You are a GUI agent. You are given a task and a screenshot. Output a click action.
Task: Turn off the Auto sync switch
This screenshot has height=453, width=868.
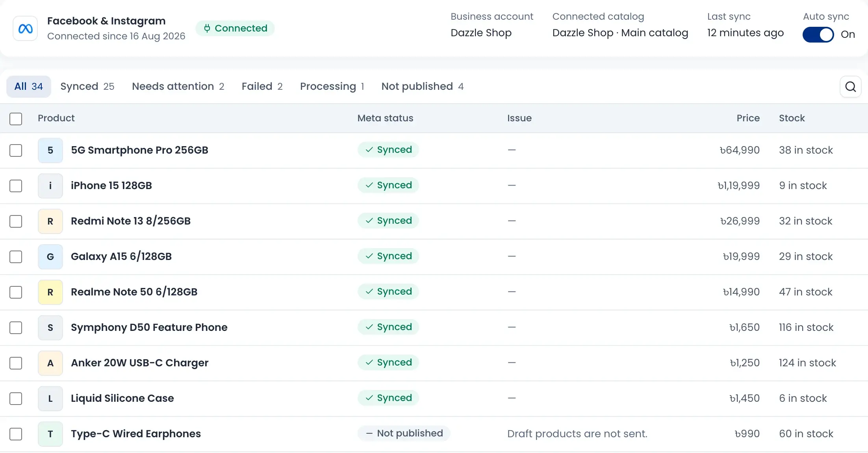click(818, 35)
